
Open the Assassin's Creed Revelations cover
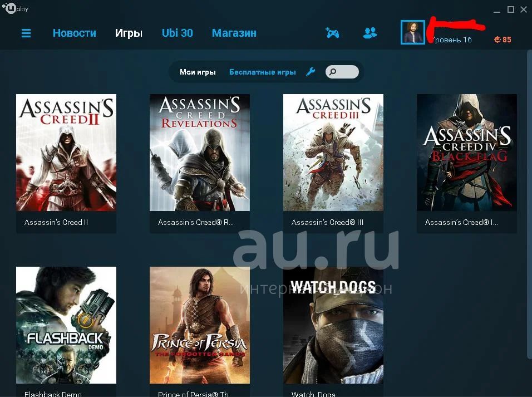tap(200, 153)
